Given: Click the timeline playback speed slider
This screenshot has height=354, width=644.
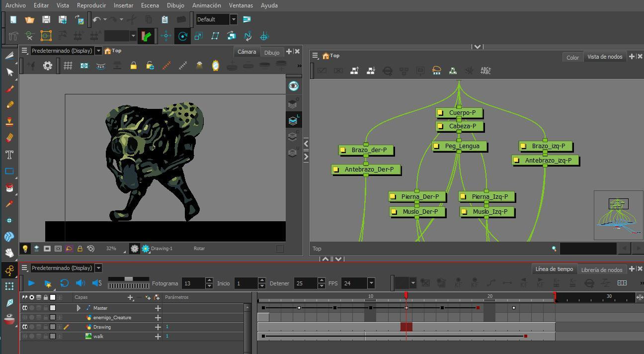Looking at the screenshot, I should point(129,279).
